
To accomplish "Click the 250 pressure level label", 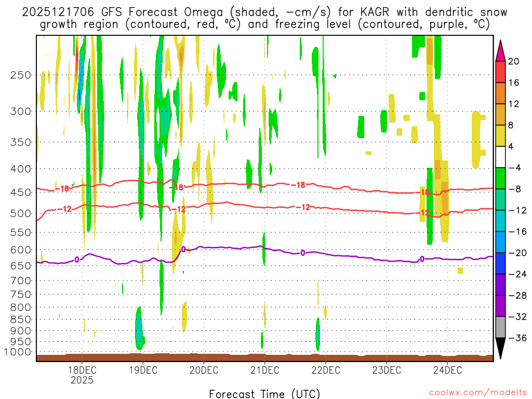I will click(x=21, y=75).
